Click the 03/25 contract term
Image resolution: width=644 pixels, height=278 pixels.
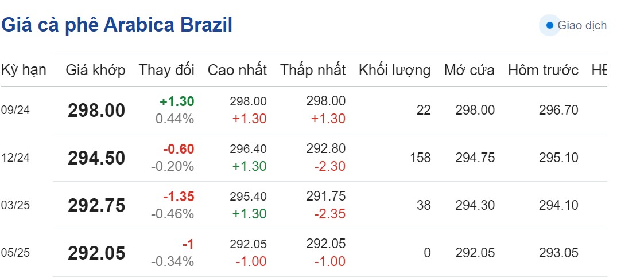[15, 205]
